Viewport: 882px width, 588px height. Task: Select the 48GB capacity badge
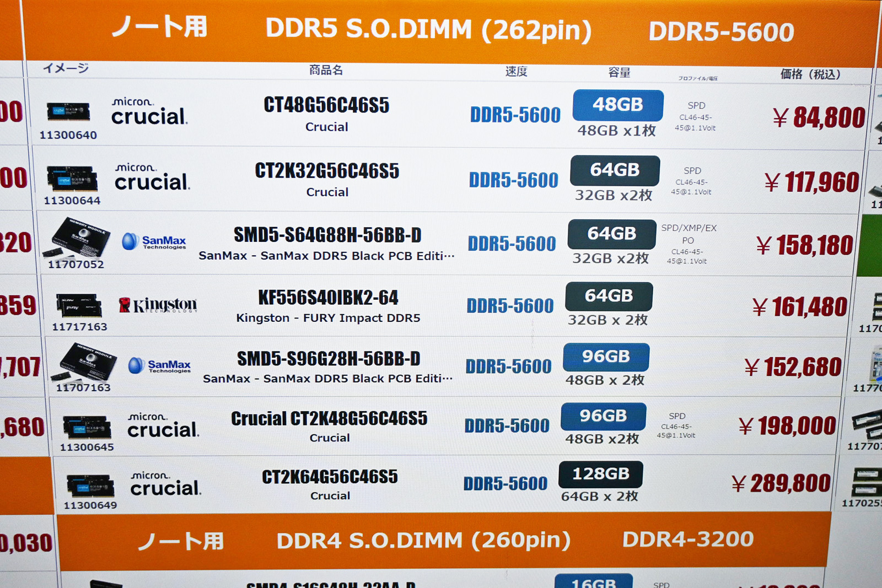tap(618, 105)
